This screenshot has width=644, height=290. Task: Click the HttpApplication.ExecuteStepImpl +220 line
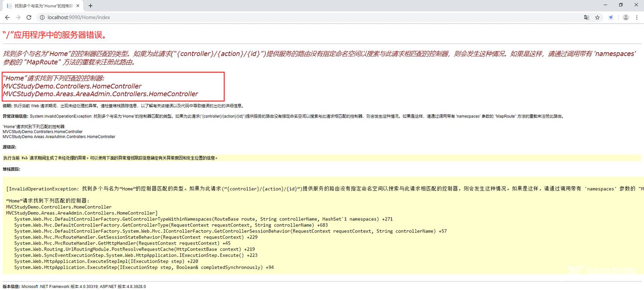[106, 261]
